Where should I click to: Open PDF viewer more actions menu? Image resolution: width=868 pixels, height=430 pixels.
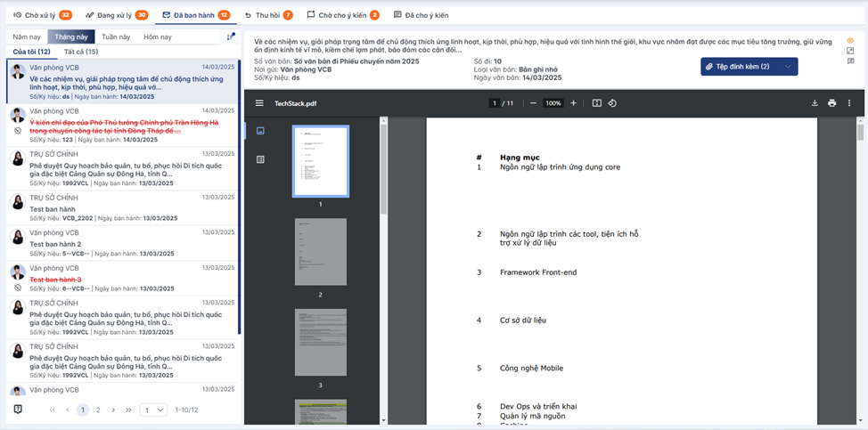849,103
